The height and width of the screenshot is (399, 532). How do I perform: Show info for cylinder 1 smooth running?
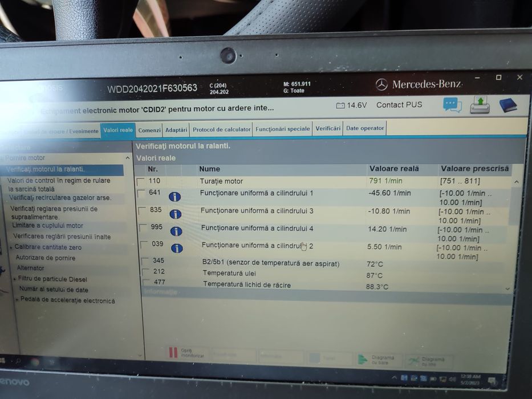click(174, 197)
